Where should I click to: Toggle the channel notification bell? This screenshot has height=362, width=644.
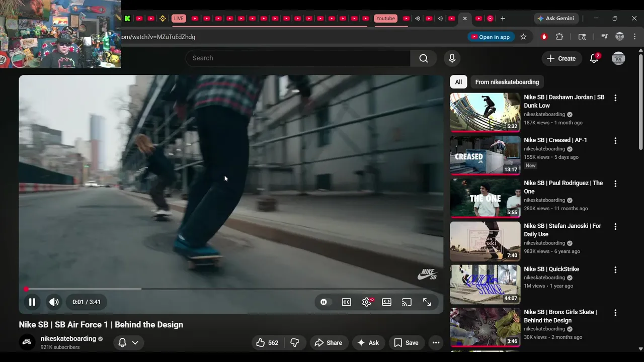pos(122,342)
